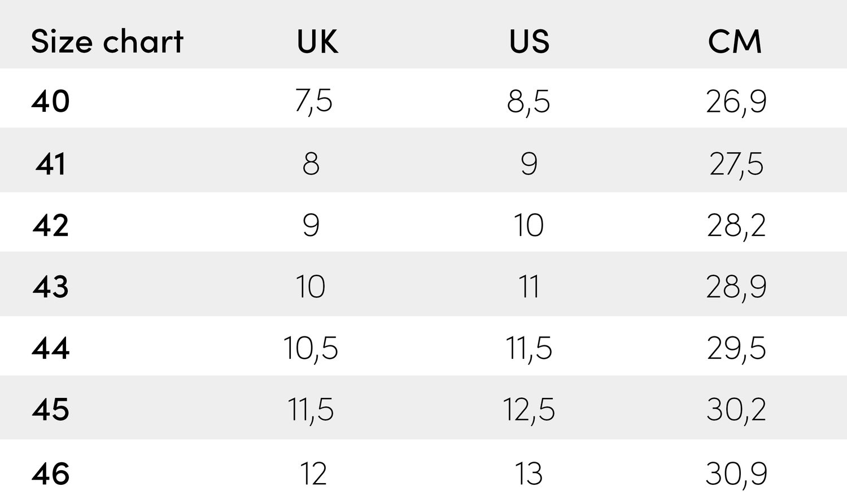
Task: Click UK value 10,5 for size 44
Action: click(x=311, y=348)
